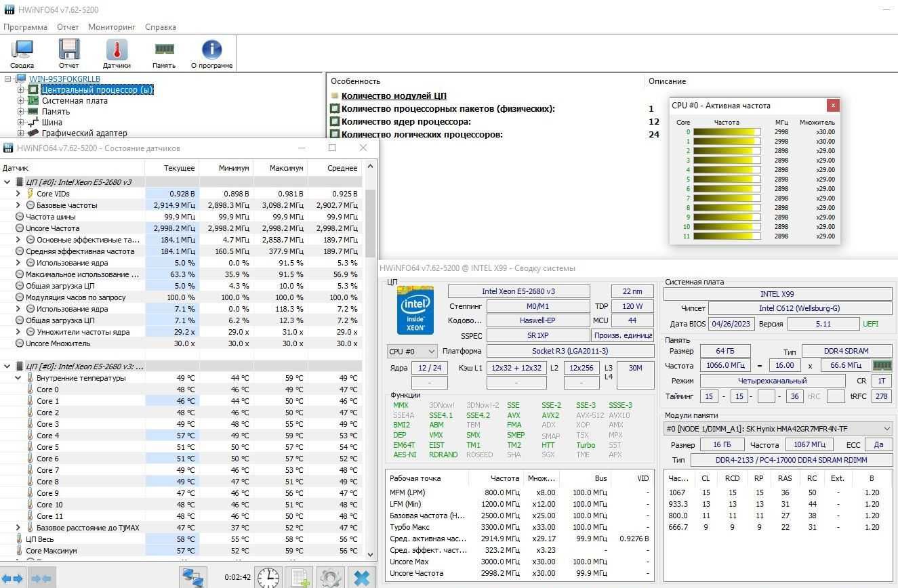The height and width of the screenshot is (588, 898).
Task: Click the Системная плата motherboard icon
Action: pyautogui.click(x=33, y=100)
